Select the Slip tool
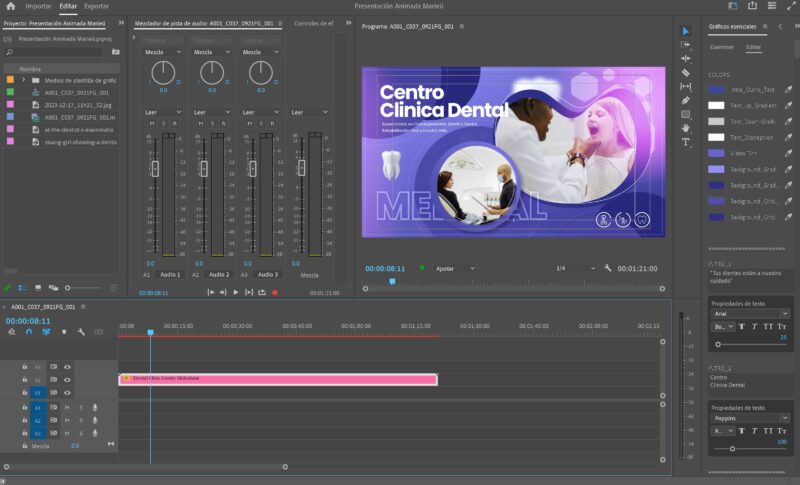Screen dimensions: 800x485 (686, 87)
